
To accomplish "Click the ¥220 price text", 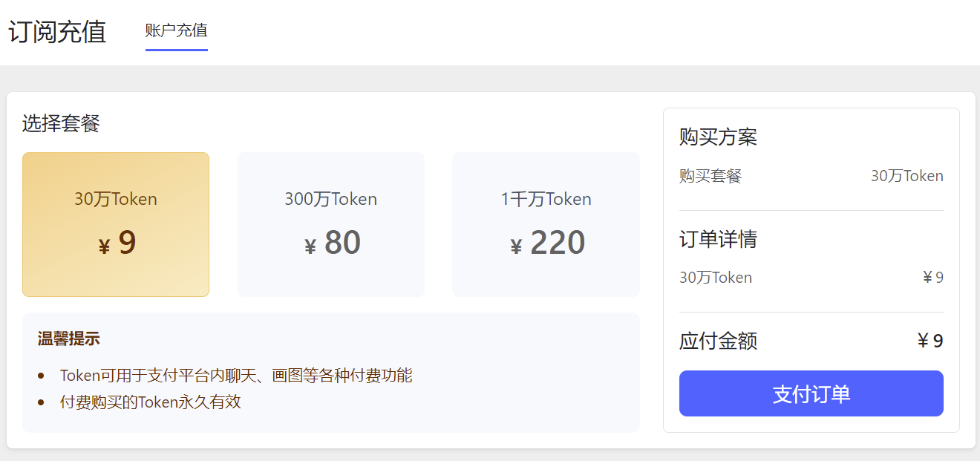I will coord(548,243).
